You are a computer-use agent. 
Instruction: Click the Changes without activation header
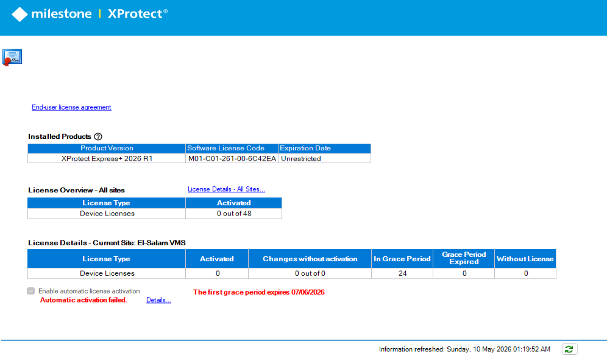(310, 259)
